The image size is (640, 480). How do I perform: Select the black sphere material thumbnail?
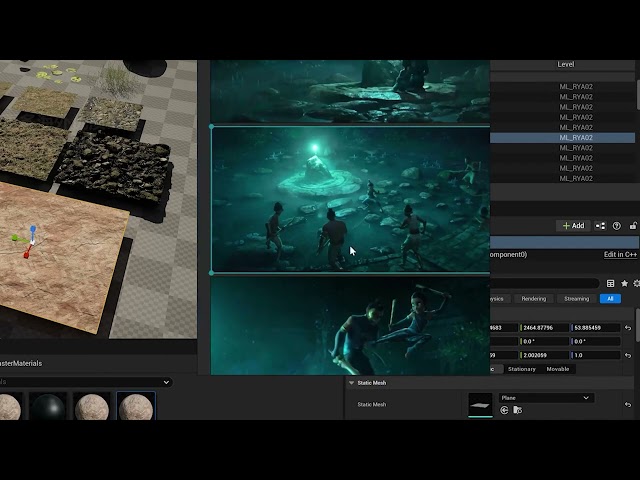[48, 407]
